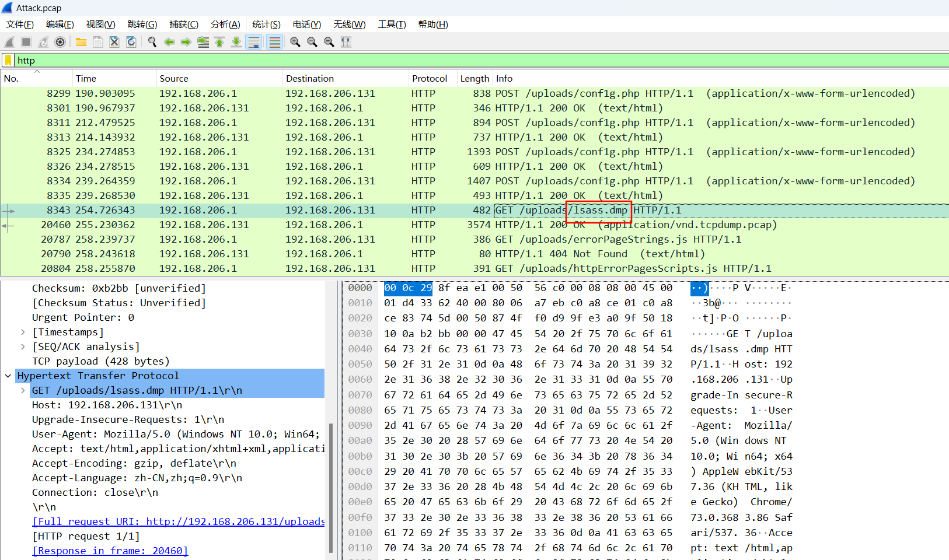The height and width of the screenshot is (560, 949).
Task: Sort by the Length column header
Action: click(474, 78)
